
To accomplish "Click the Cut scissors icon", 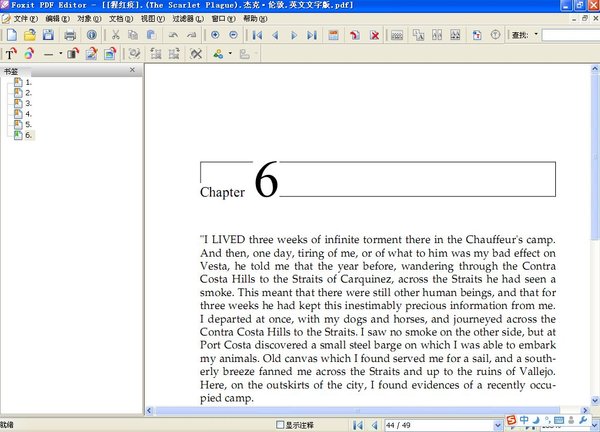I will tap(115, 35).
